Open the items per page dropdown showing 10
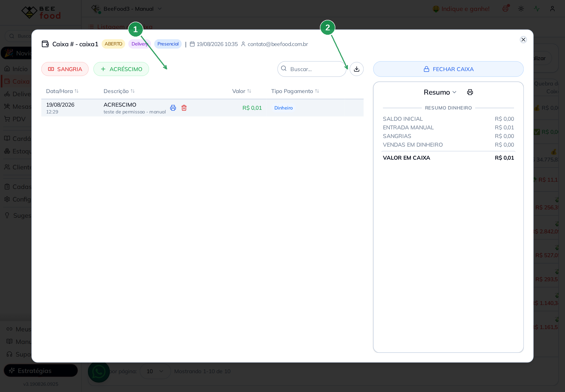 click(155, 371)
